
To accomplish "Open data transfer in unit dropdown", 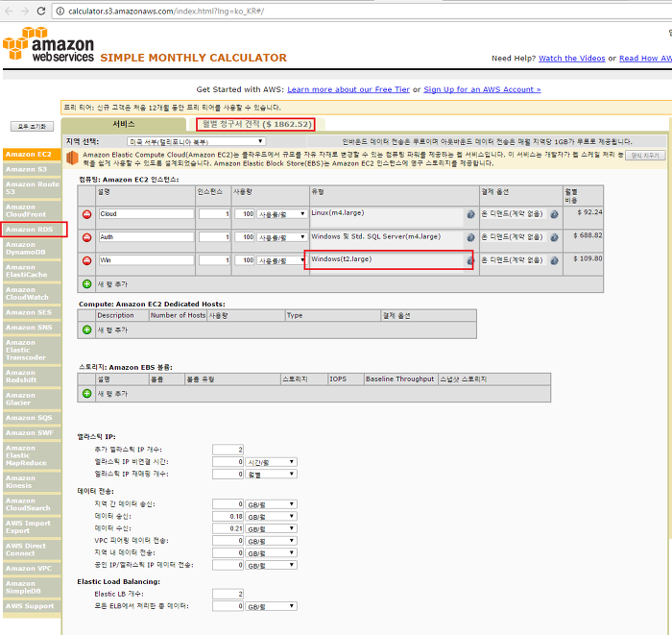I will [272, 528].
